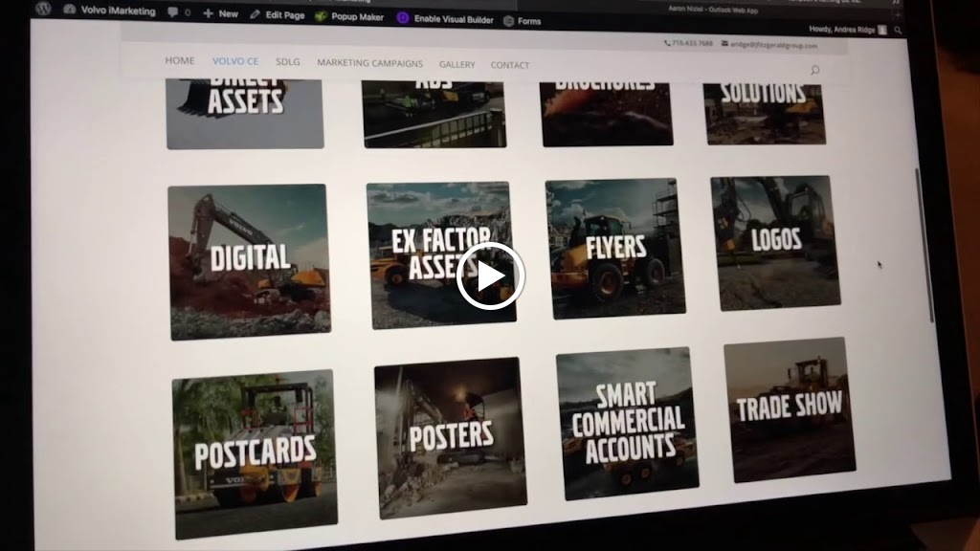Click the site search magnifier icon

click(x=814, y=70)
